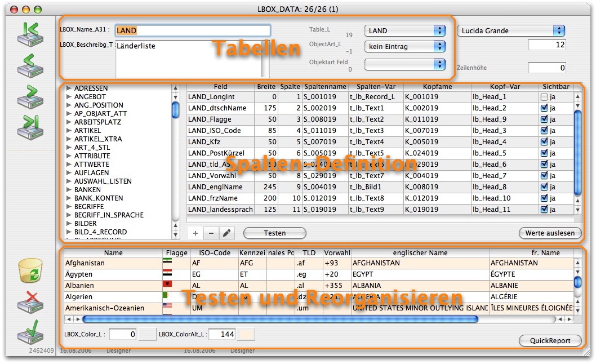Expand the ANGEBOT table node
The height and width of the screenshot is (364, 596).
[x=69, y=96]
